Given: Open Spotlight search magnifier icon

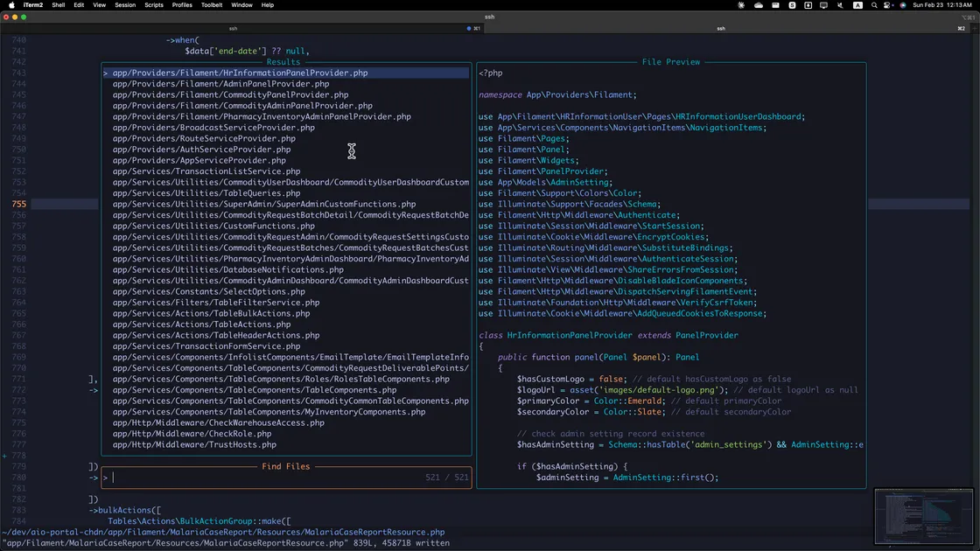Looking at the screenshot, I should tap(874, 5).
